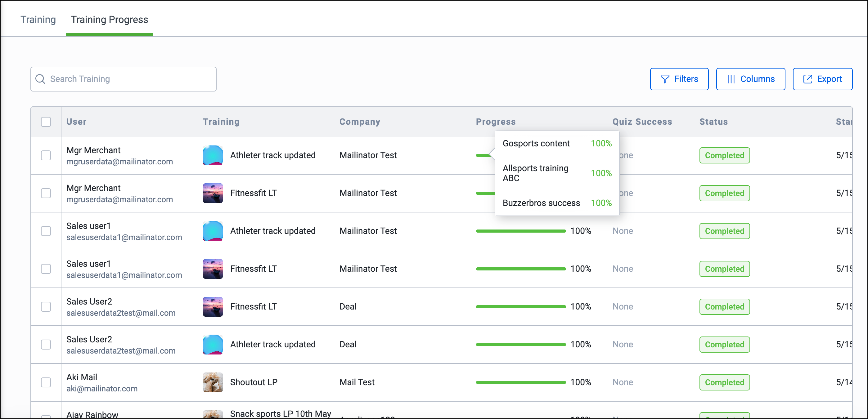This screenshot has width=868, height=419.
Task: Open Athleter track thumbnail in Sales user1 row
Action: point(213,231)
